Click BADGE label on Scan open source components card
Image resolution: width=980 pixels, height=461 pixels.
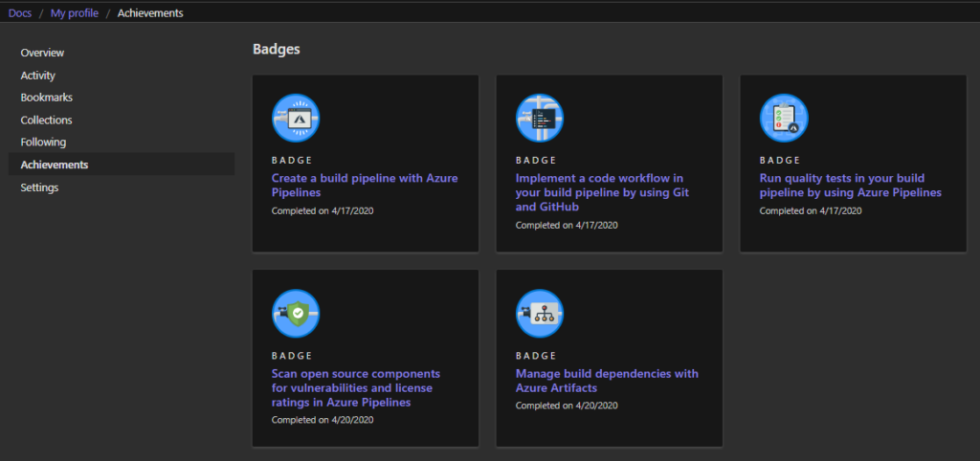pos(292,356)
